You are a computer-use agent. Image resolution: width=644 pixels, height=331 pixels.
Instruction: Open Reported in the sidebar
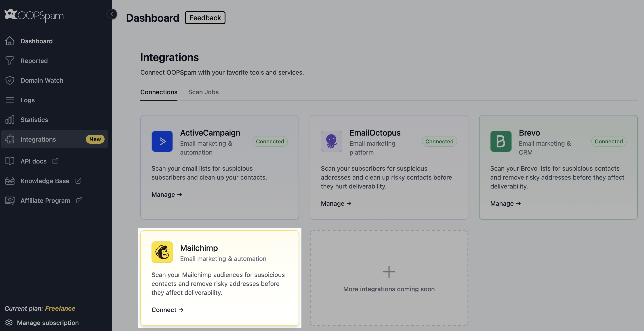click(55, 61)
